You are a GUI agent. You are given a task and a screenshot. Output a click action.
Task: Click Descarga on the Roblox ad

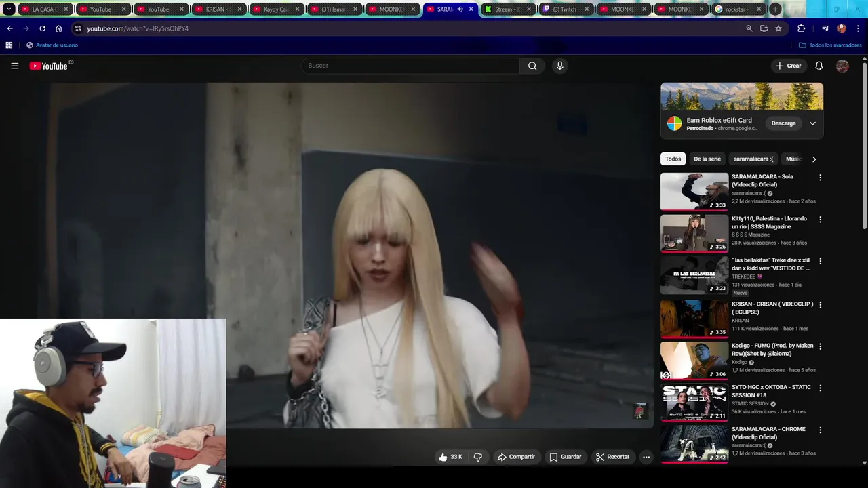click(x=783, y=123)
